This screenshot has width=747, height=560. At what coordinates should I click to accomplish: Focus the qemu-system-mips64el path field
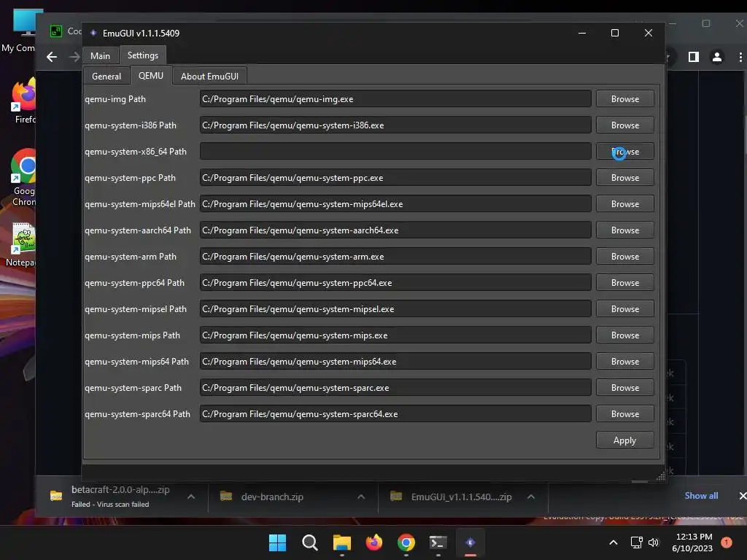395,204
